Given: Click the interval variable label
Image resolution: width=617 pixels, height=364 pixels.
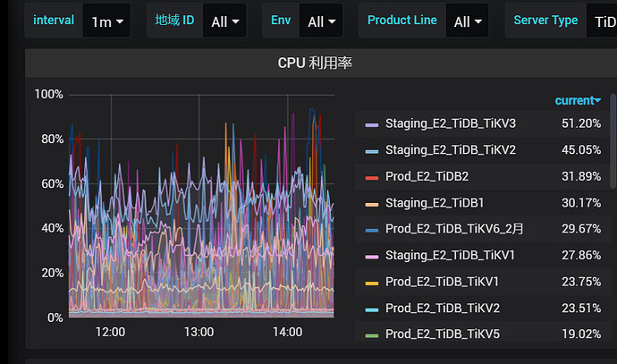Looking at the screenshot, I should (54, 20).
